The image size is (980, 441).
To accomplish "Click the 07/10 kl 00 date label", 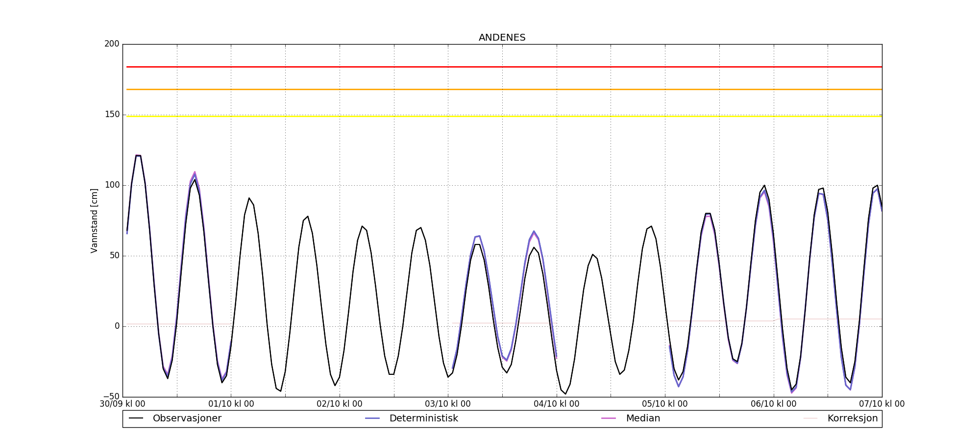I will tap(882, 404).
